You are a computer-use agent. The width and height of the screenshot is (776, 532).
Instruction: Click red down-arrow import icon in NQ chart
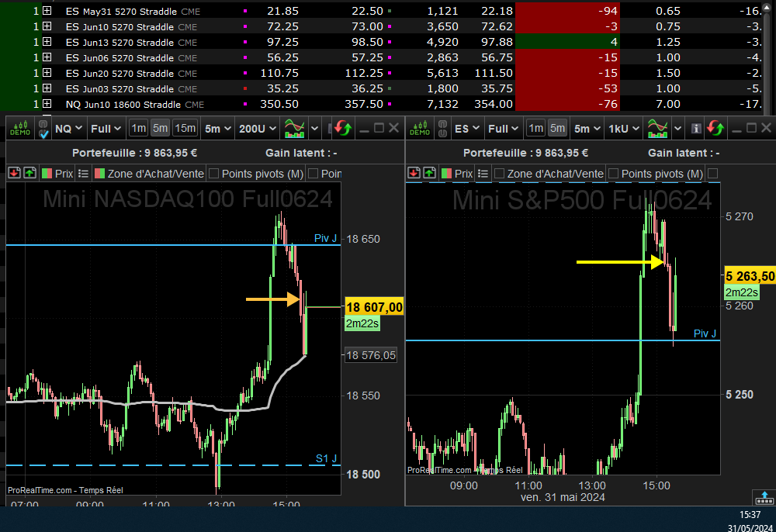[x=14, y=173]
